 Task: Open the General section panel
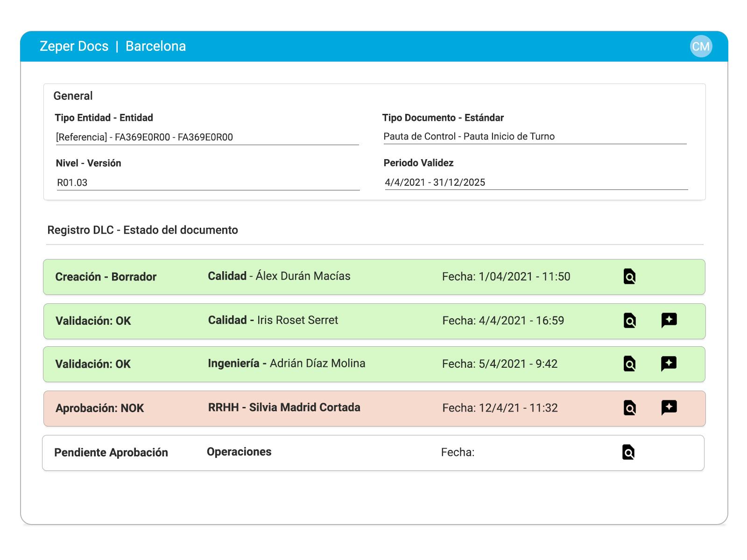(x=73, y=96)
